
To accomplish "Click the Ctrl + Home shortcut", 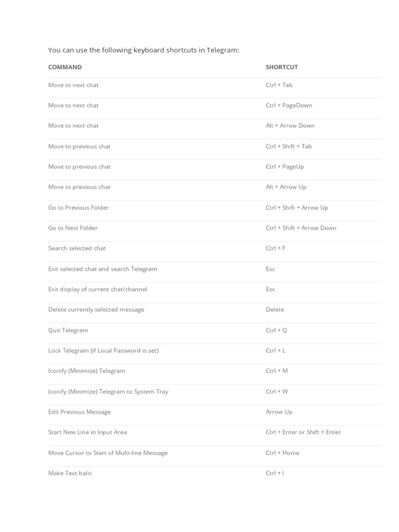I will coord(282,453).
